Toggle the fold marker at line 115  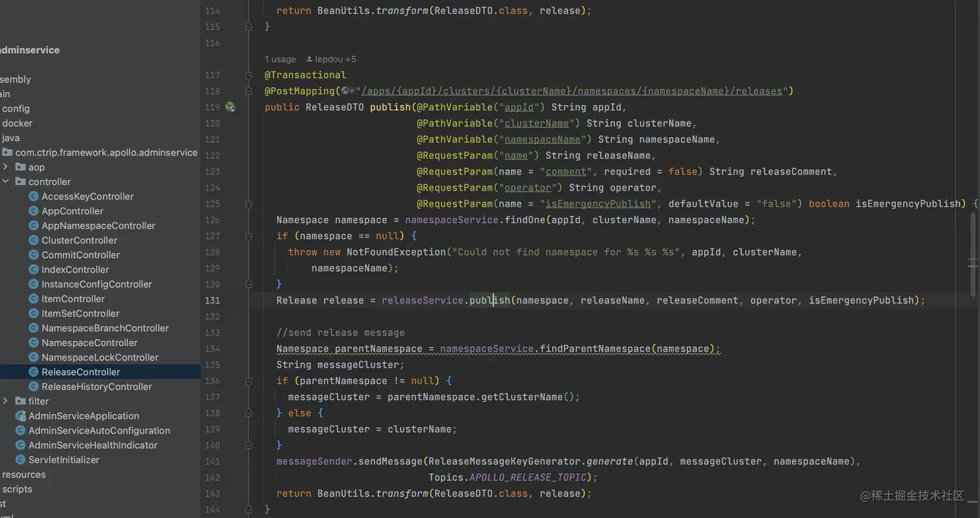coord(249,27)
